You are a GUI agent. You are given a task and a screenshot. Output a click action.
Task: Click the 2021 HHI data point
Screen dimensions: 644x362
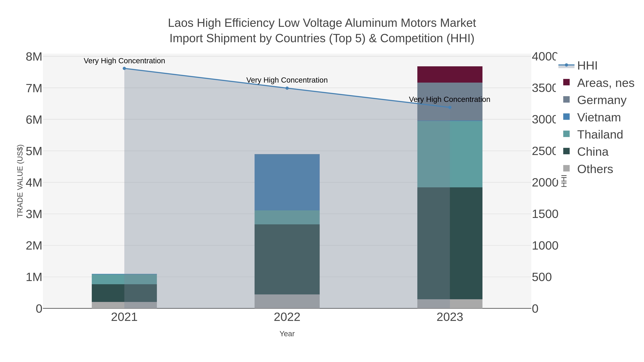coord(124,68)
